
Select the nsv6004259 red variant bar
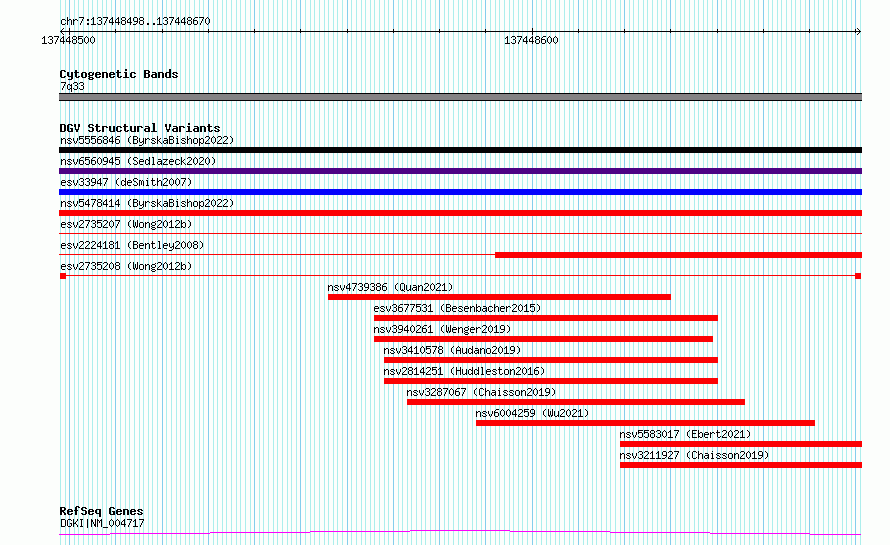pyautogui.click(x=645, y=423)
